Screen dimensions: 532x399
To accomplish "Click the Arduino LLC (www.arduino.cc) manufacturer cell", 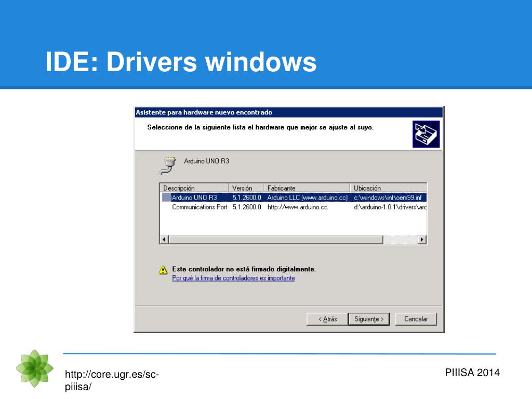I will [x=308, y=197].
